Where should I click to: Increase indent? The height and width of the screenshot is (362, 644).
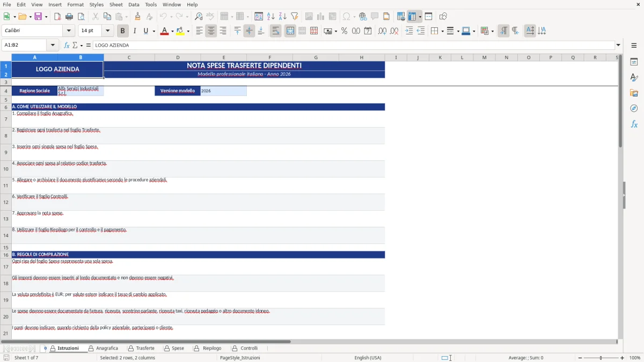pos(409,31)
